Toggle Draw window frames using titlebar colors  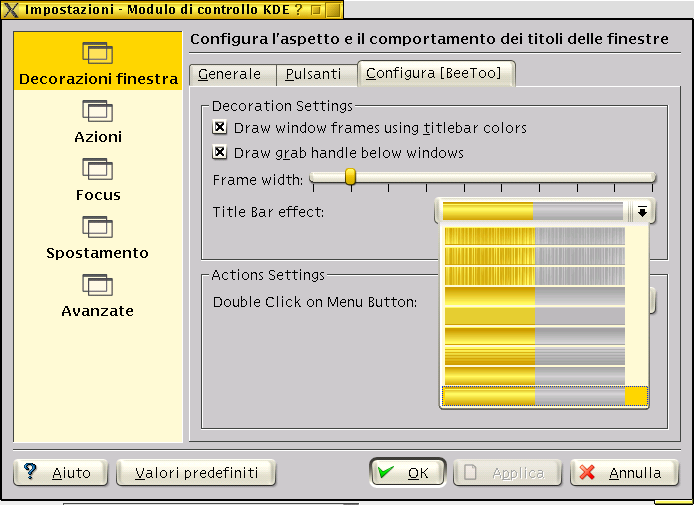coord(220,127)
